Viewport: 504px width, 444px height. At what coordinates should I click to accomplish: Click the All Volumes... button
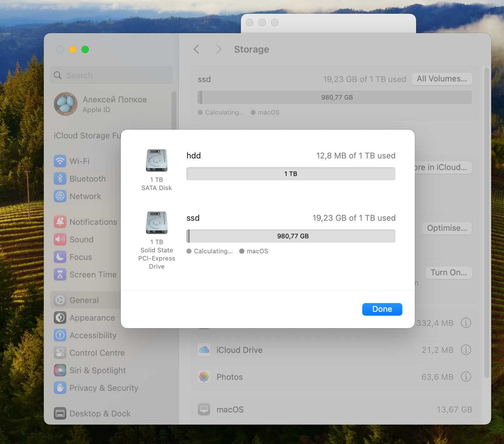pyautogui.click(x=442, y=79)
